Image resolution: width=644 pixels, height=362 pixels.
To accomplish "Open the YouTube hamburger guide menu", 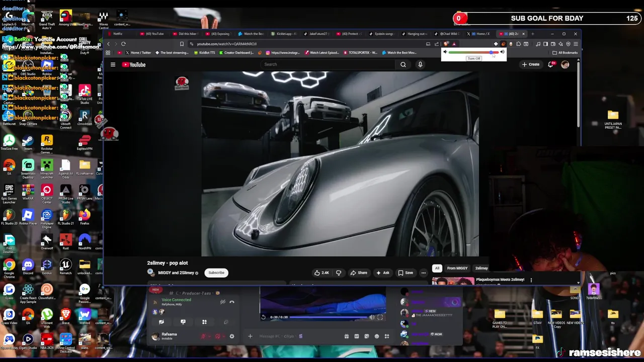I will (x=113, y=64).
